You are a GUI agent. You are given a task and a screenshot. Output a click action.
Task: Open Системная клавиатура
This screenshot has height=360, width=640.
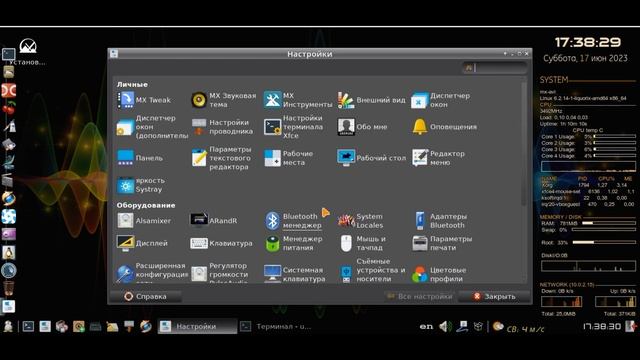295,274
